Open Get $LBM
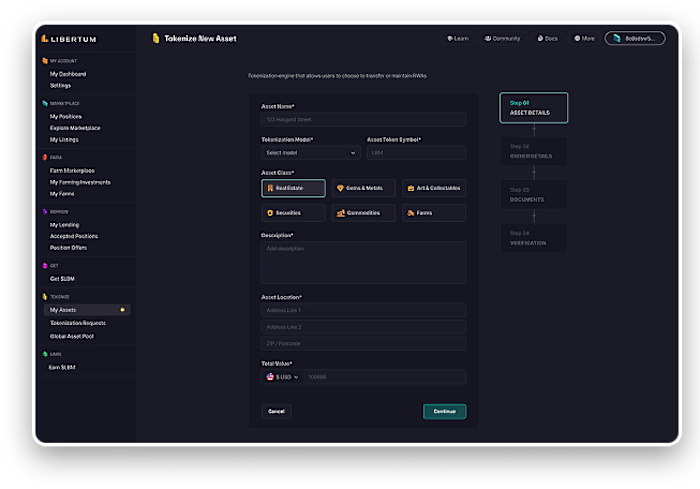This screenshot has height=489, width=700. [62, 279]
